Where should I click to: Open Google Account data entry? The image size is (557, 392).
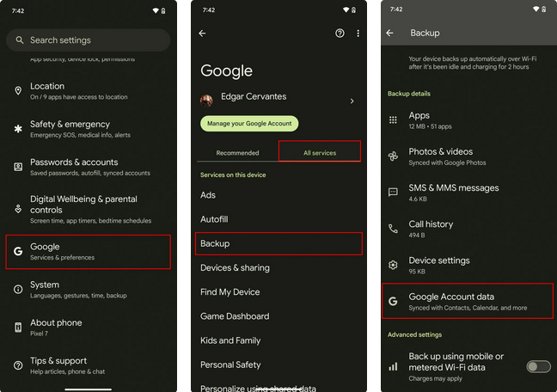[x=468, y=301]
